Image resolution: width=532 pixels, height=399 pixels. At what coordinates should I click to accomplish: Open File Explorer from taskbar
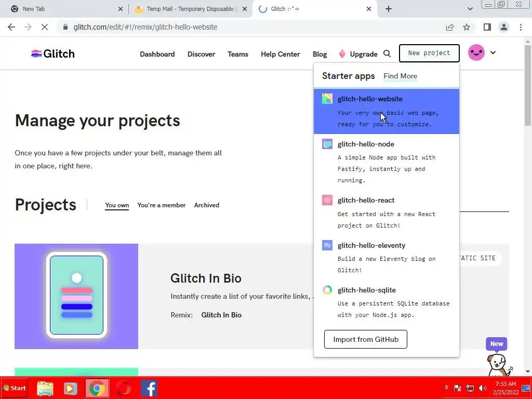tap(45, 389)
